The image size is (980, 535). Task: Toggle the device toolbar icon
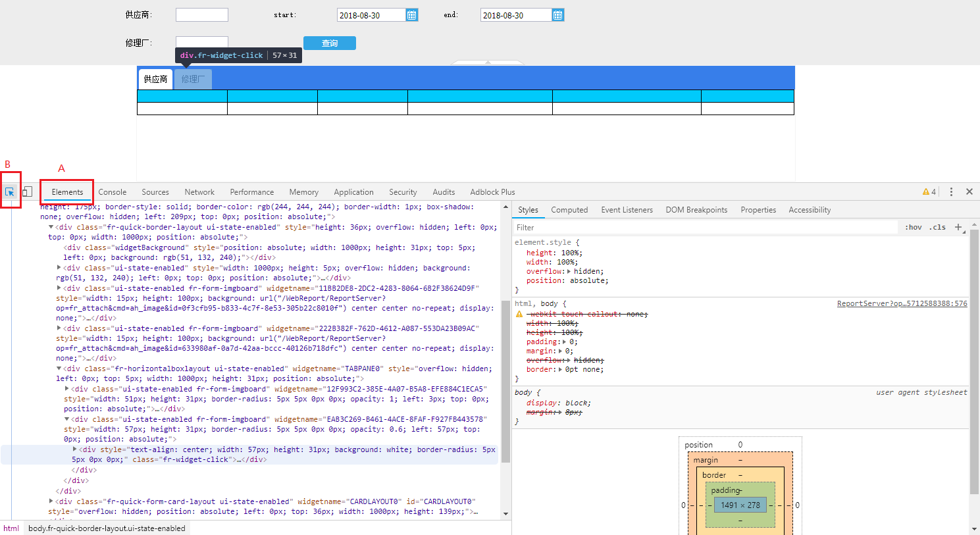pyautogui.click(x=27, y=191)
